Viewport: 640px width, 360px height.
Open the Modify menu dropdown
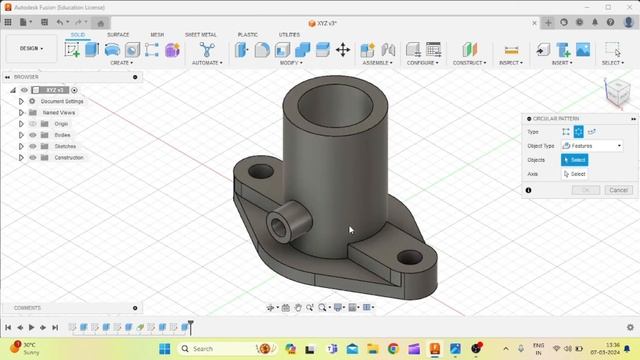point(291,63)
